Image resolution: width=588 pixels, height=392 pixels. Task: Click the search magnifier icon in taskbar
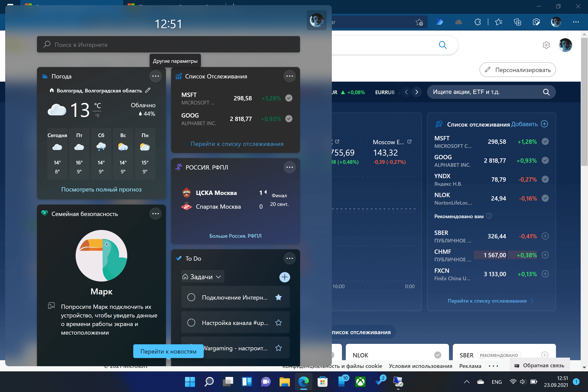pyautogui.click(x=210, y=381)
